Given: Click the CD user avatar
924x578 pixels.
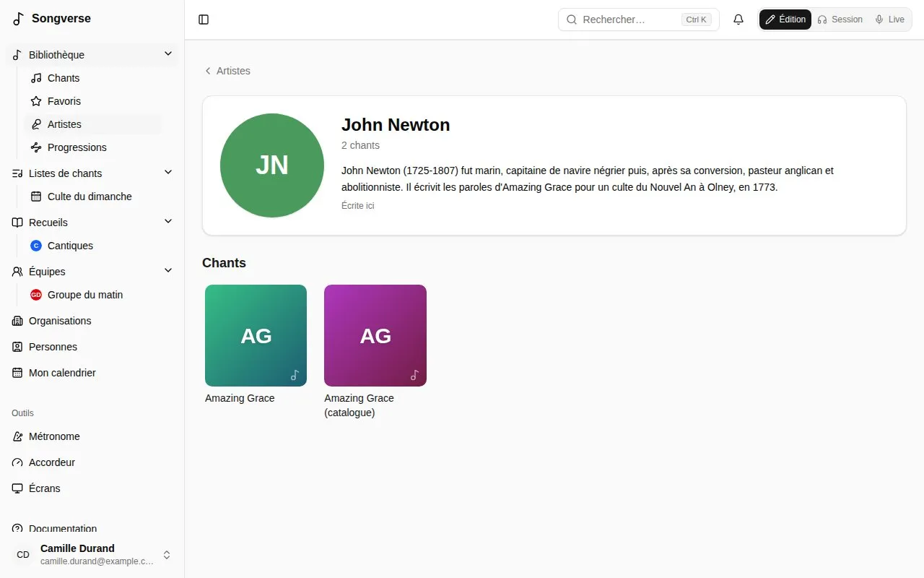Looking at the screenshot, I should (23, 555).
